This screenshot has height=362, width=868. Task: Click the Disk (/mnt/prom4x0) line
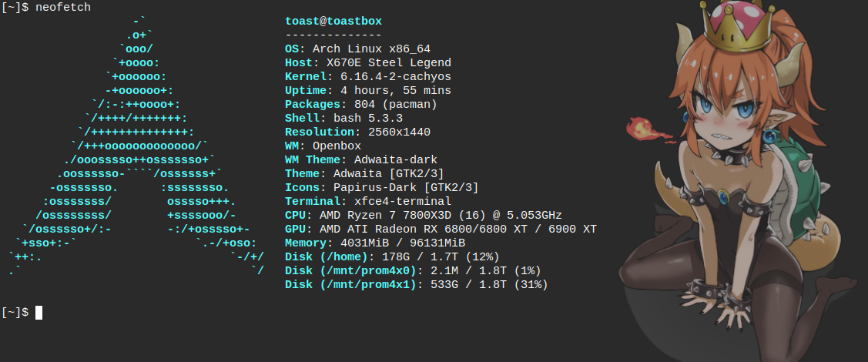coord(413,270)
